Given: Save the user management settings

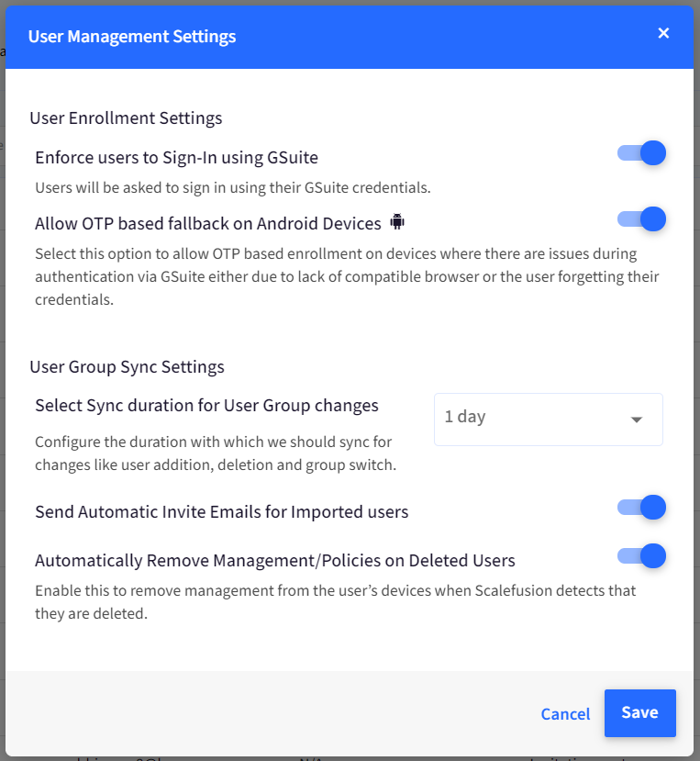Looking at the screenshot, I should [639, 713].
